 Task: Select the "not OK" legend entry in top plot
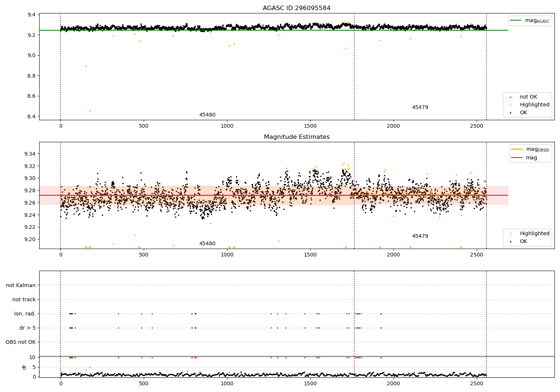[x=528, y=97]
